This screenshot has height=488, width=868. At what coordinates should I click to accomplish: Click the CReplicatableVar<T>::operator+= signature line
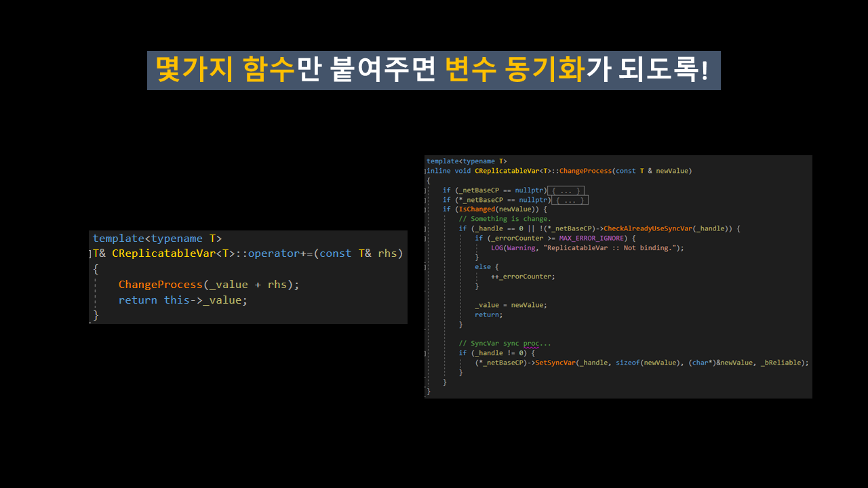tap(248, 253)
